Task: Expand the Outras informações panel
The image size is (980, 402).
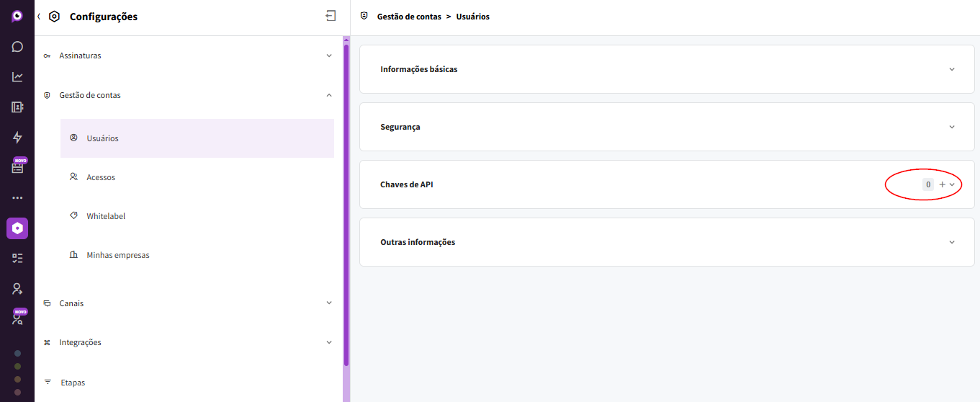Action: (952, 242)
